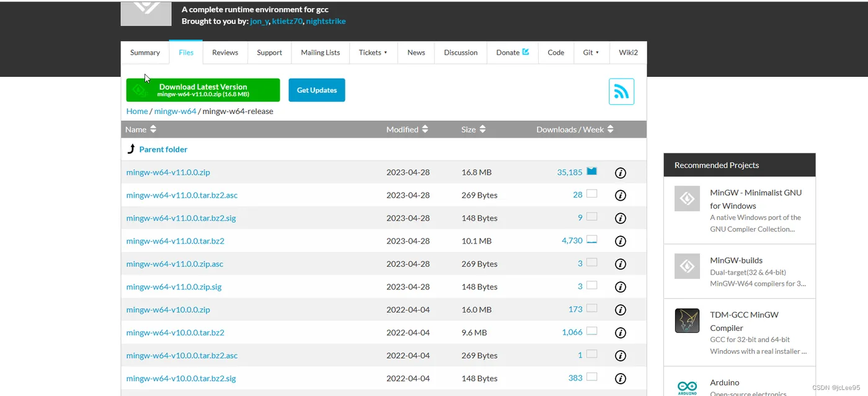
Task: Click the mingw-w64 project logo
Action: tap(146, 13)
